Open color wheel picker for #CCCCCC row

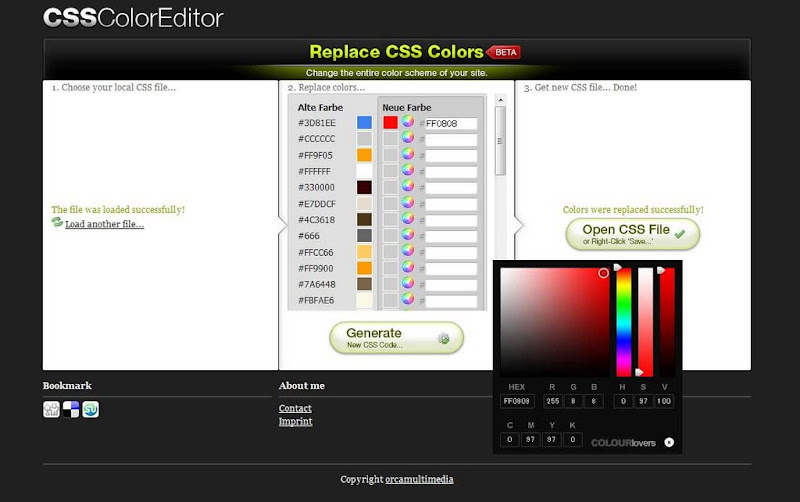click(408, 137)
